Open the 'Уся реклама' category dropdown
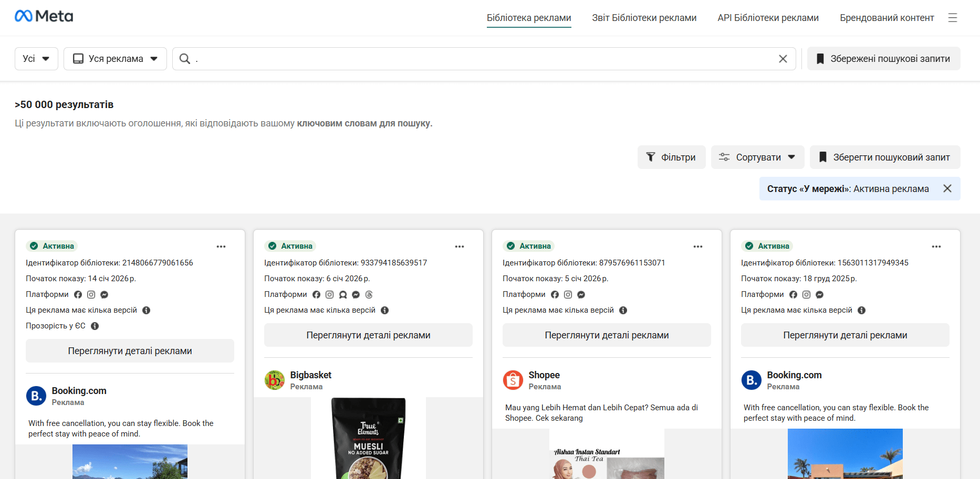The width and height of the screenshot is (980, 479). click(x=115, y=59)
